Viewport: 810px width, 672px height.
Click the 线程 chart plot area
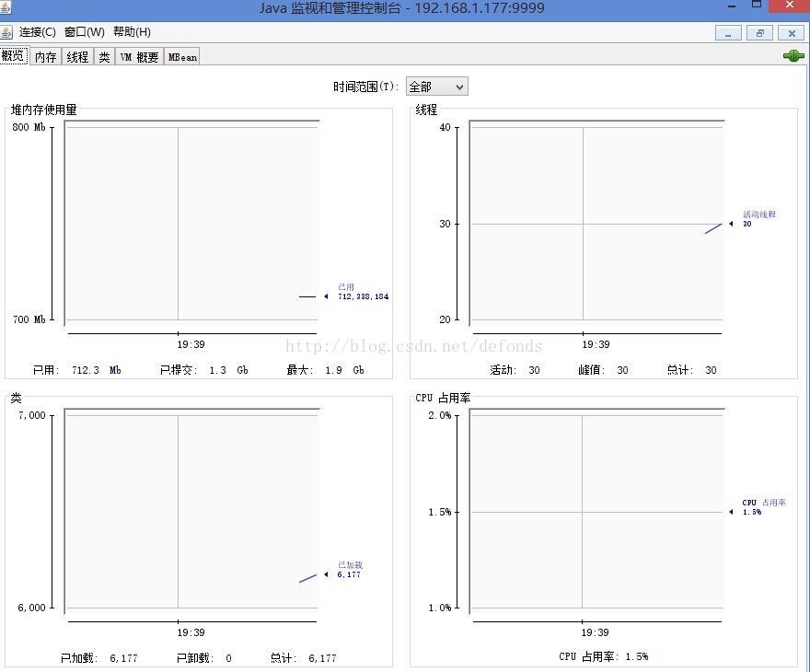click(x=596, y=223)
